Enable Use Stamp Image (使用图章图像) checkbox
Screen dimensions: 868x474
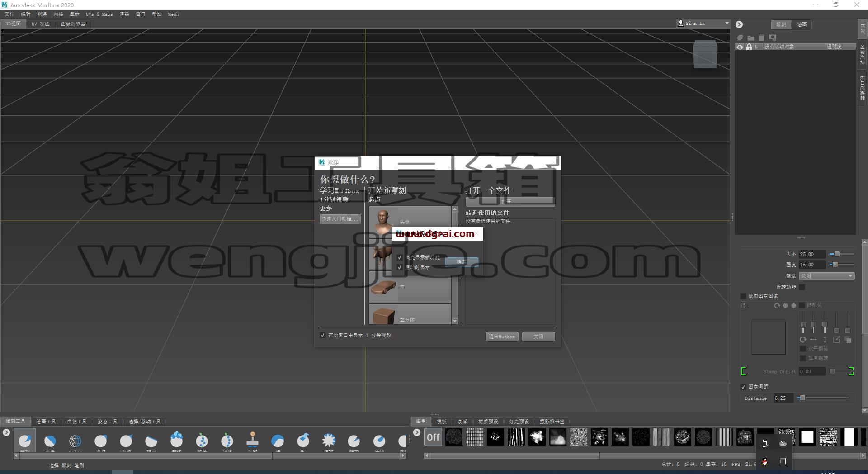tap(743, 296)
